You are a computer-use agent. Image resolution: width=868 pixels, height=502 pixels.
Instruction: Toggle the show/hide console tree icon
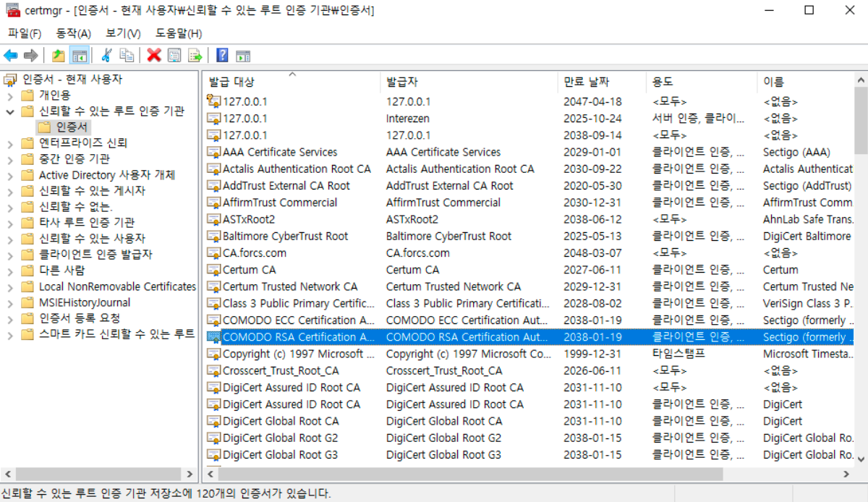(x=80, y=56)
